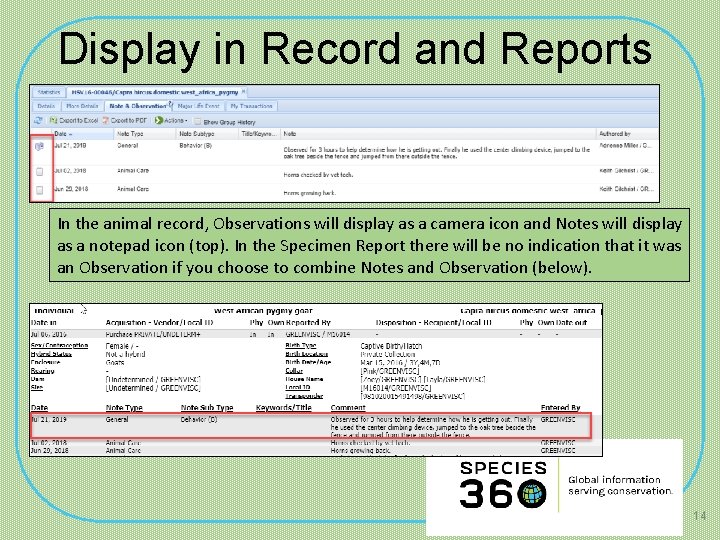Open the More Details tab

pyautogui.click(x=82, y=106)
